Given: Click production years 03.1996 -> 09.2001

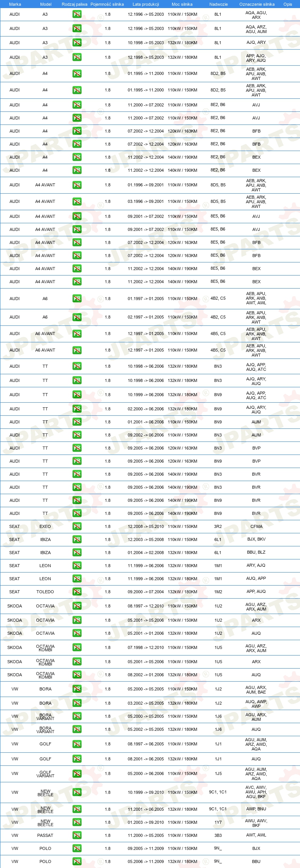Looking at the screenshot, I should [146, 201].
